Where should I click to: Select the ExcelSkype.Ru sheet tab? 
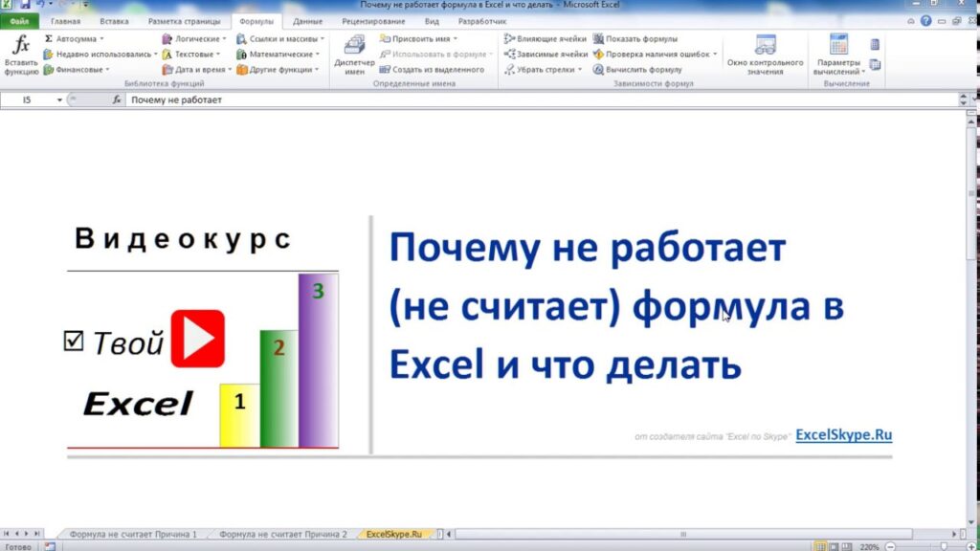(x=394, y=534)
